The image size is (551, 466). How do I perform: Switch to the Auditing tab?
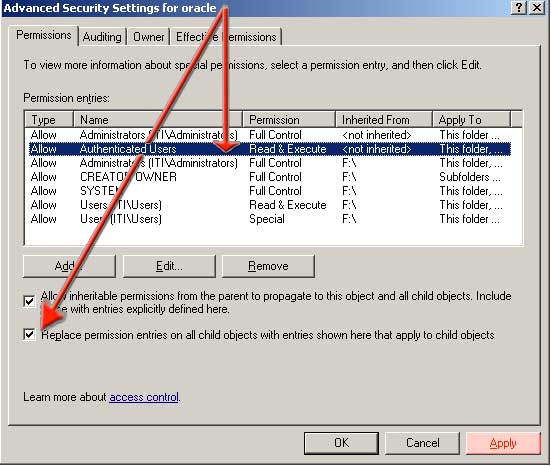tap(102, 37)
